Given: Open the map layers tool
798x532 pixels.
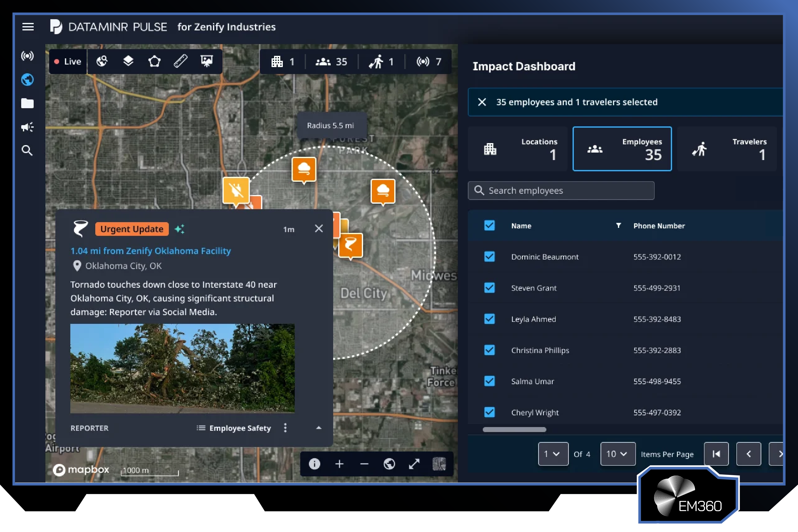Looking at the screenshot, I should coord(128,61).
